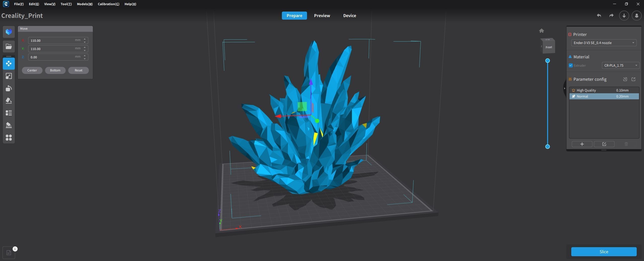Screen dimensions: 644x261
Task: Open the four-circle layout tool
Action: pos(9,138)
